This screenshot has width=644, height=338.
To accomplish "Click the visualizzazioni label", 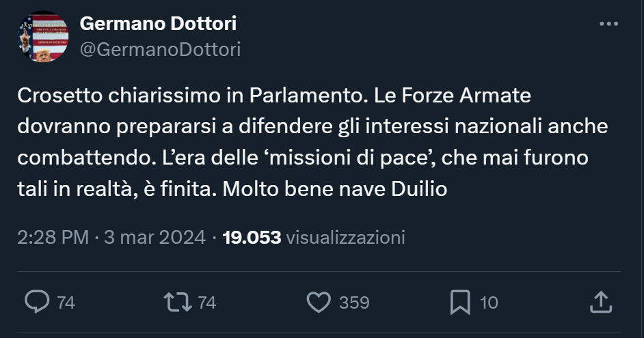I will pos(346,237).
